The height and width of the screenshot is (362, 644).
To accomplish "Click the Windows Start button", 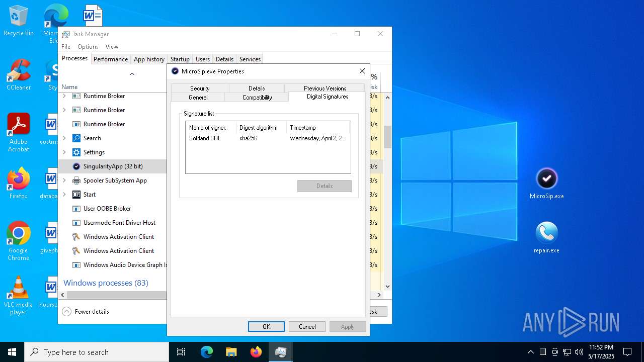I will pos(12,352).
